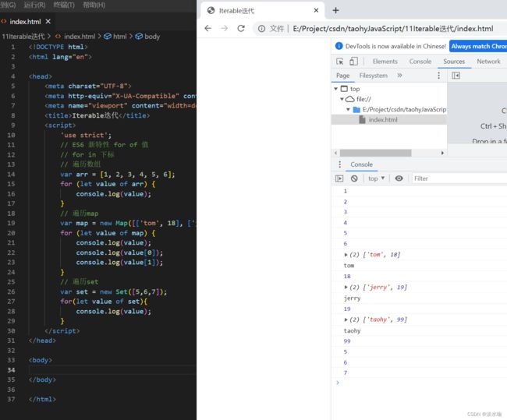Expand the ['taohy', 99] array log
The height and width of the screenshot is (420, 507).
tap(346, 319)
